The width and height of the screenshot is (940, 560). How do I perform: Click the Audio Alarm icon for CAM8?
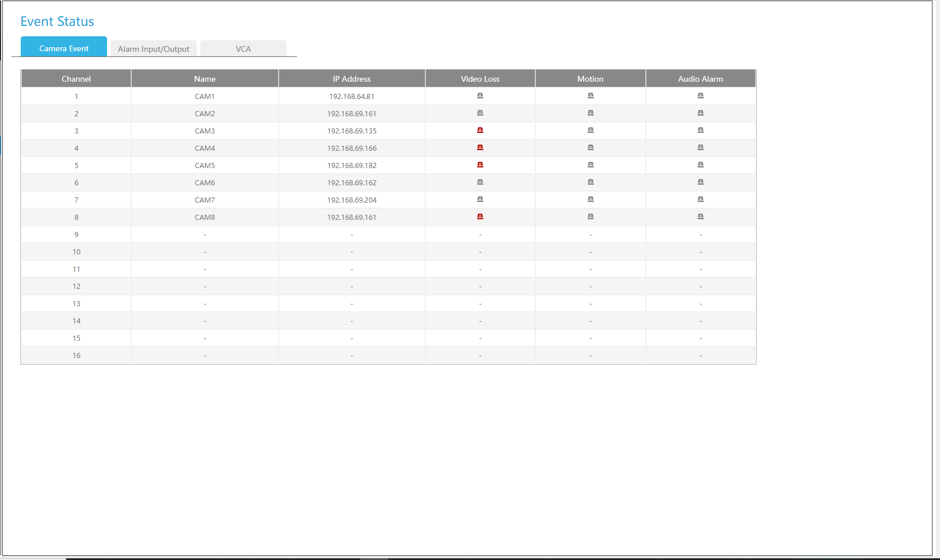[x=701, y=217]
